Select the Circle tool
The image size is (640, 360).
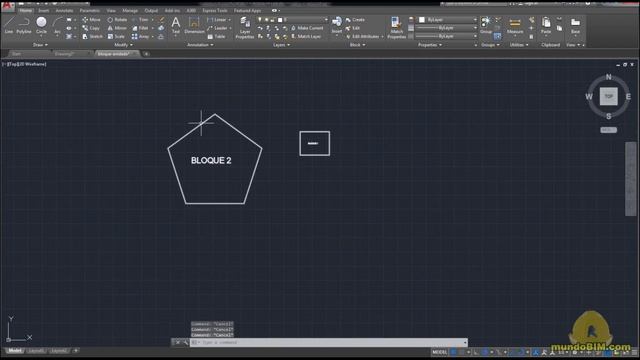pyautogui.click(x=41, y=24)
